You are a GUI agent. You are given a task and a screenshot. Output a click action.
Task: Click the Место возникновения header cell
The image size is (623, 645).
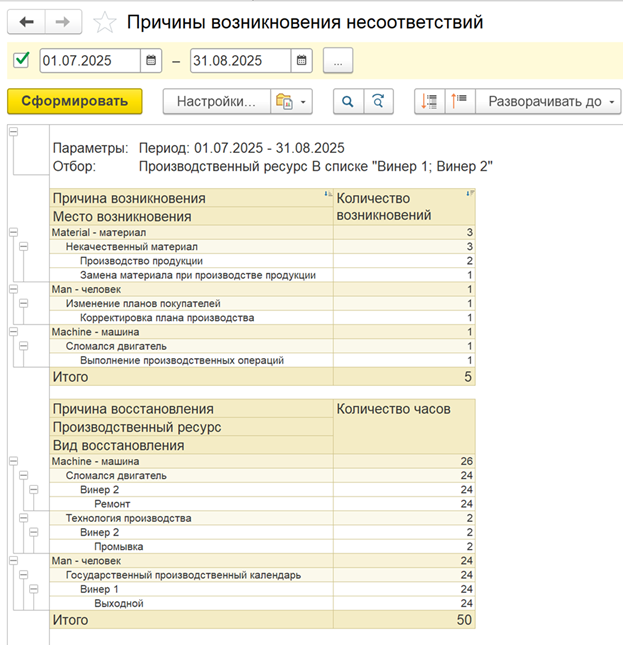tap(191, 216)
